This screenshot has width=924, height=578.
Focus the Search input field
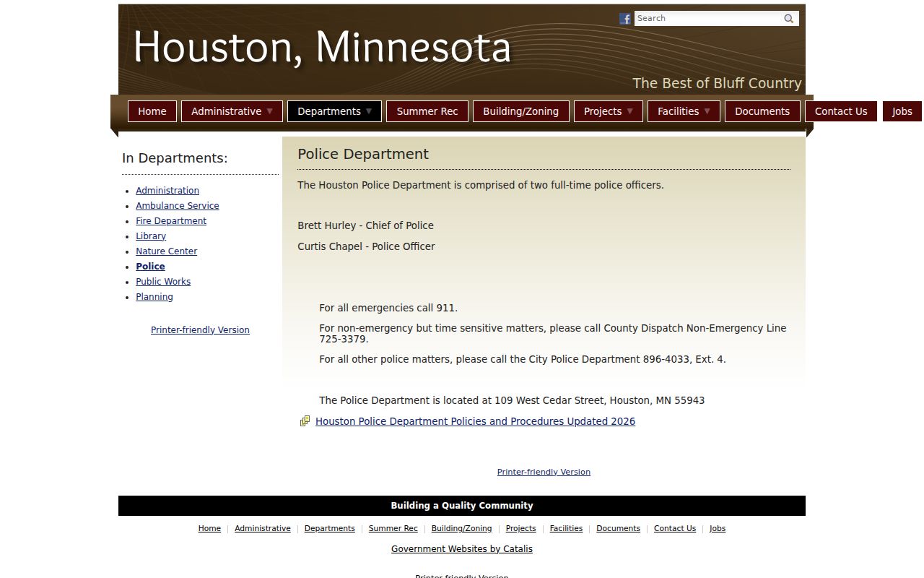click(708, 19)
